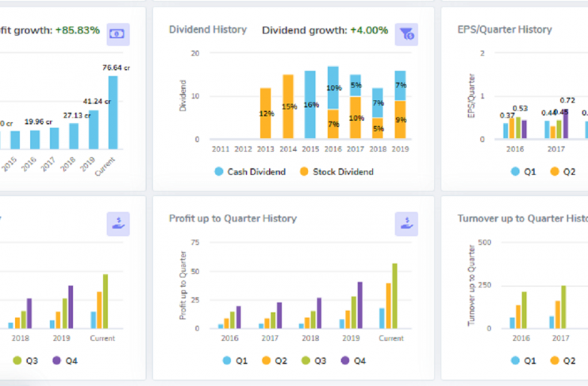This screenshot has width=588, height=386.
Task: Click the hand-dollar icon in the bottom-left chart card
Action: pos(117,223)
